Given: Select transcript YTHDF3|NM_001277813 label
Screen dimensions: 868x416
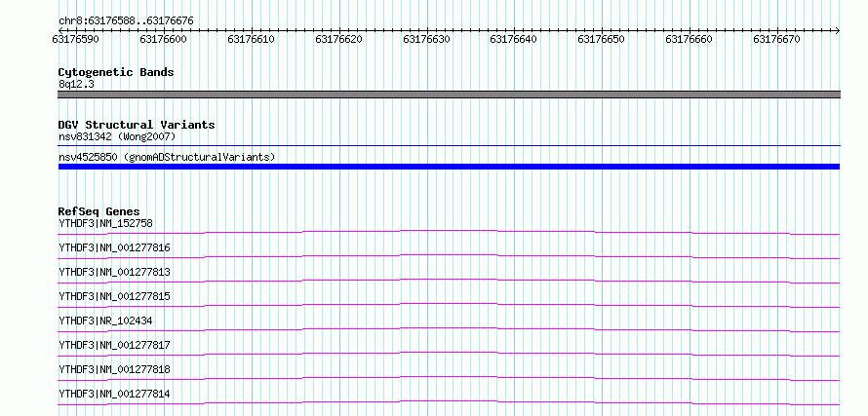Looking at the screenshot, I should (114, 272).
